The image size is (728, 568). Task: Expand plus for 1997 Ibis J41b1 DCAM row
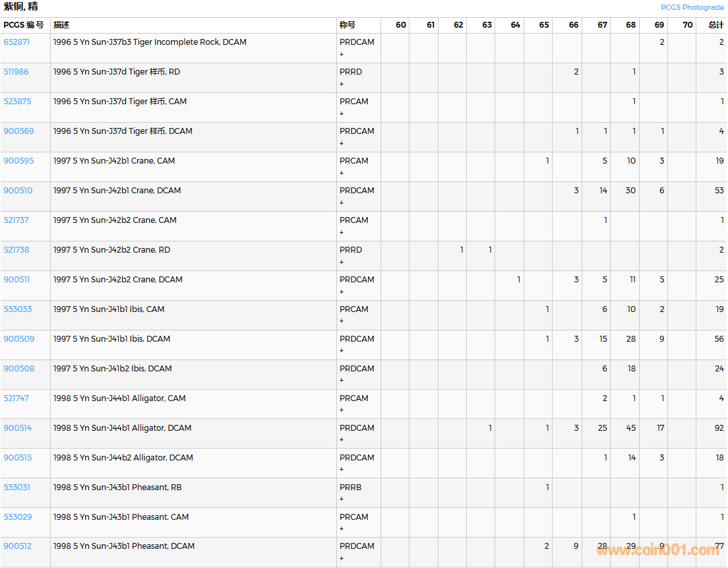coord(342,351)
